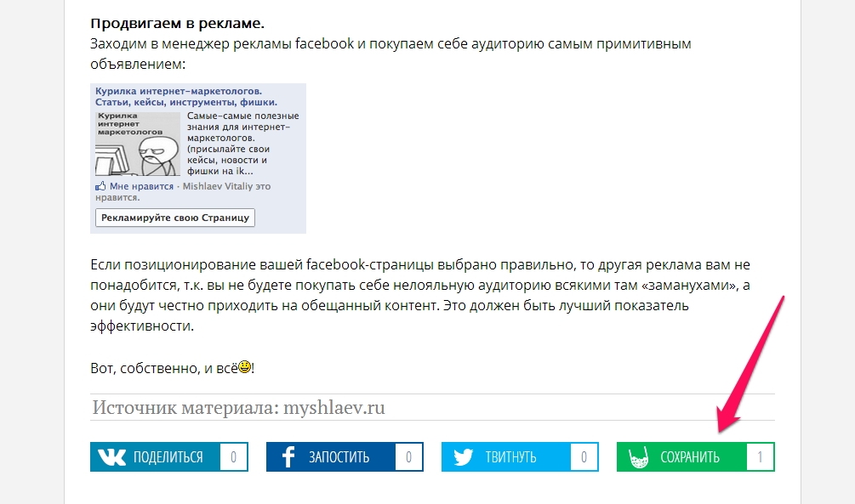The image size is (855, 504).
Task: Click the Facebook post counter showing 0
Action: (408, 457)
